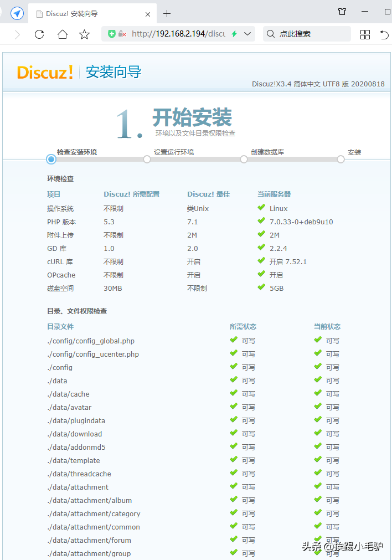392x560 pixels.
Task: Click the 创建数据库 step marker
Action: coord(244,160)
